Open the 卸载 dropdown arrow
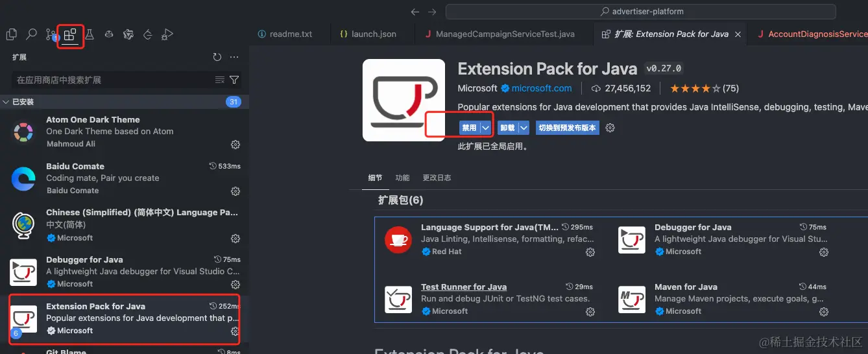The height and width of the screenshot is (354, 868). click(x=524, y=128)
